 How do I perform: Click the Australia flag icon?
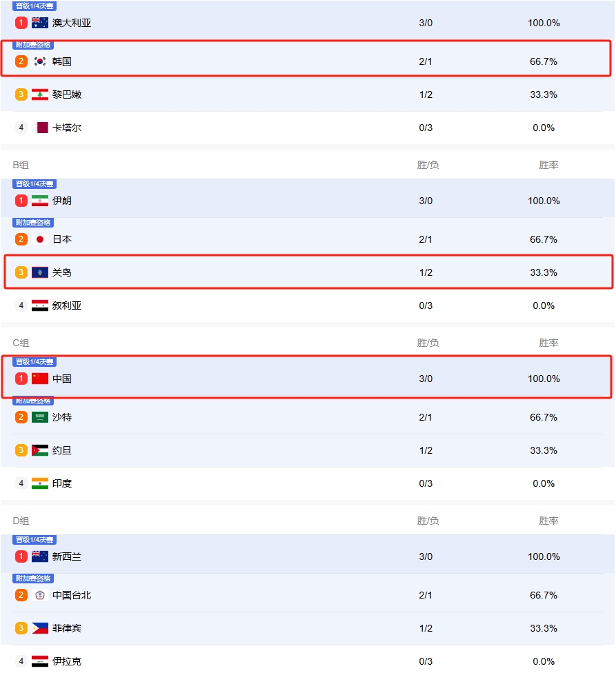tap(40, 23)
